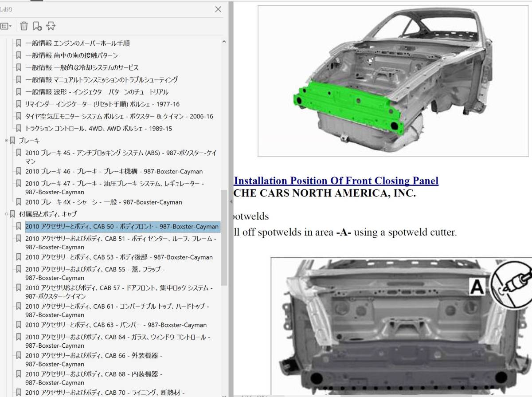Open the bookmark options dropdown menu
The height and width of the screenshot is (397, 532).
point(6,26)
